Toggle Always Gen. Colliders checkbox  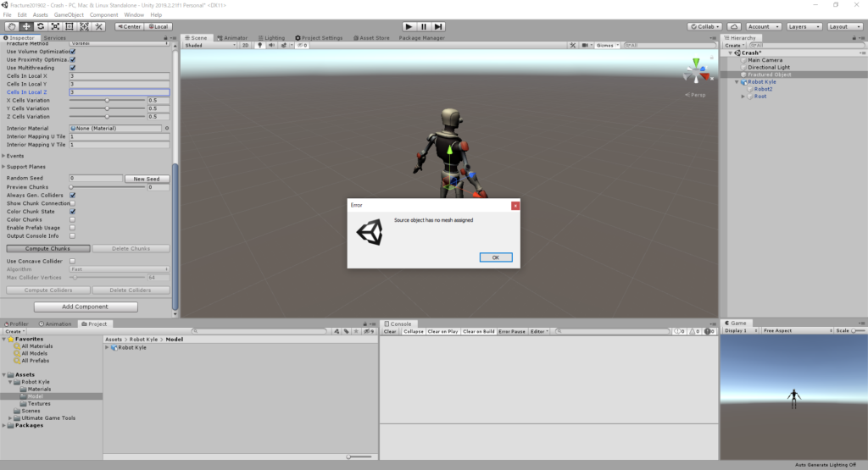(73, 195)
